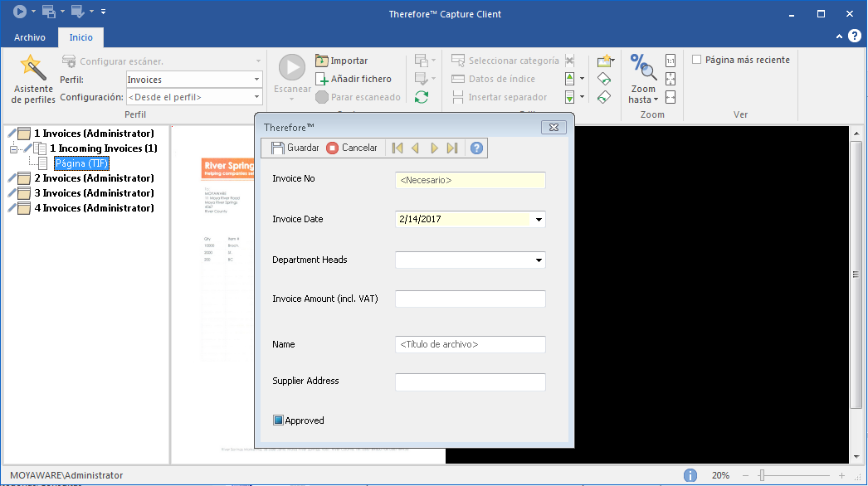Click the zoom out minus button
Screen dimensions: 868x486
tap(745, 475)
